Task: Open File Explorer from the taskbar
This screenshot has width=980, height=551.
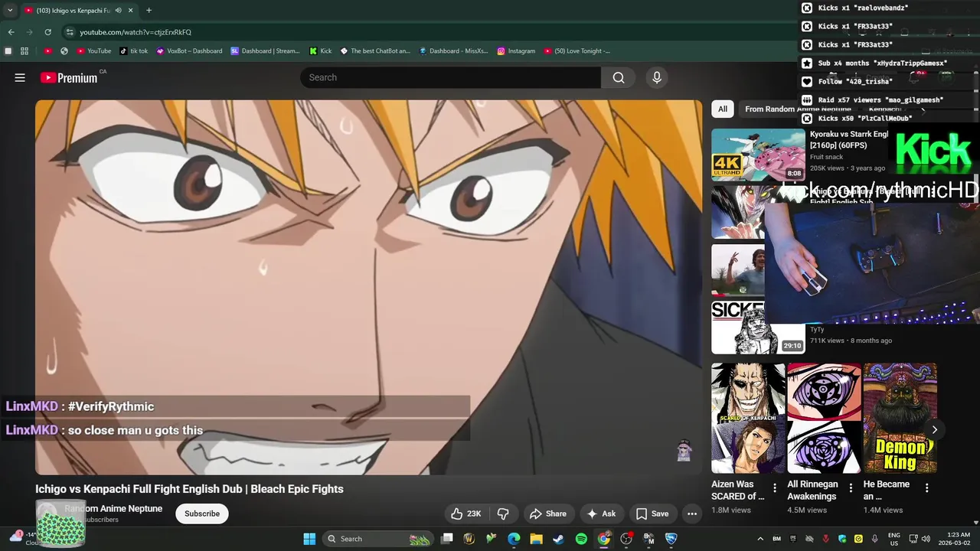Action: pos(536,539)
